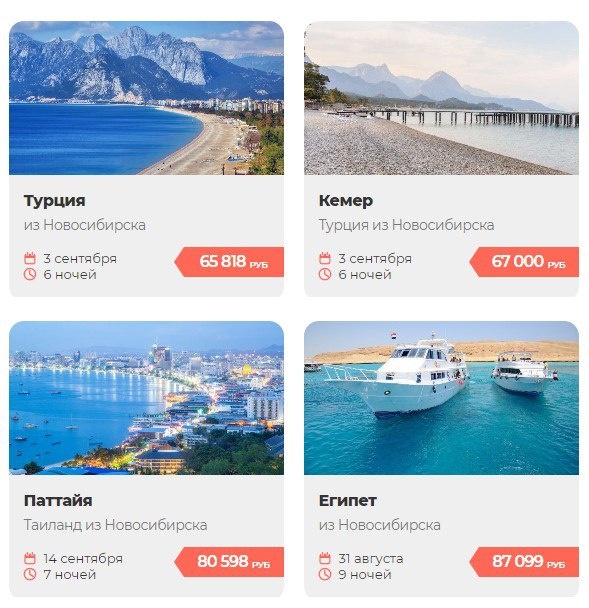View the Egypt yachts photo
Screen dimensions: 589x608
[442, 398]
